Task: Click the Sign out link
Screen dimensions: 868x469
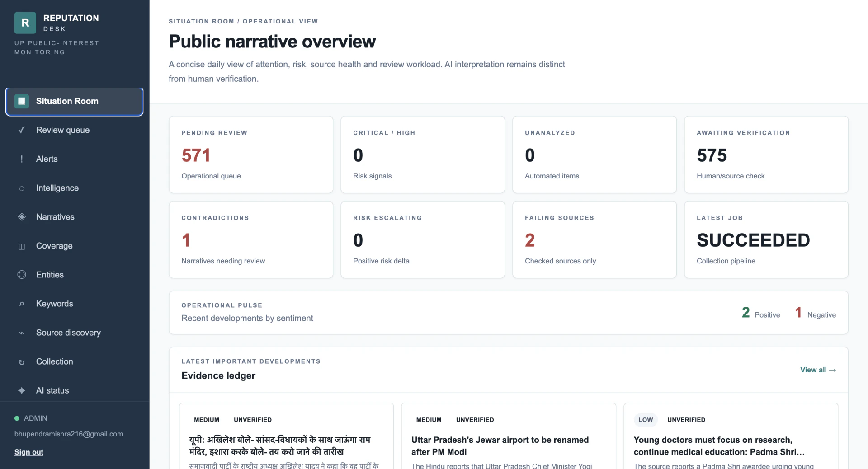Action: [29, 452]
